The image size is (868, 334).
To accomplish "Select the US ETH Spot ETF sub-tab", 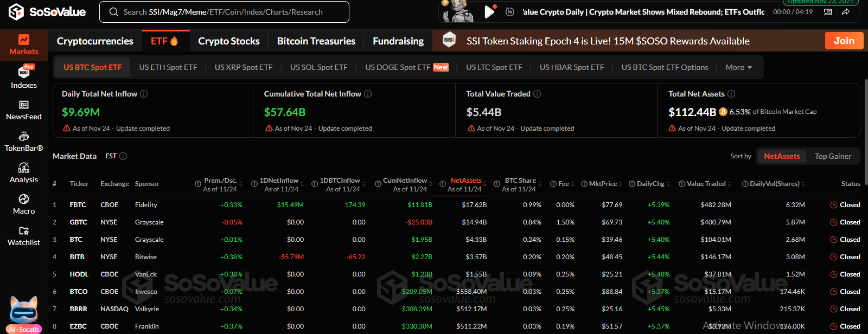I will (x=168, y=67).
